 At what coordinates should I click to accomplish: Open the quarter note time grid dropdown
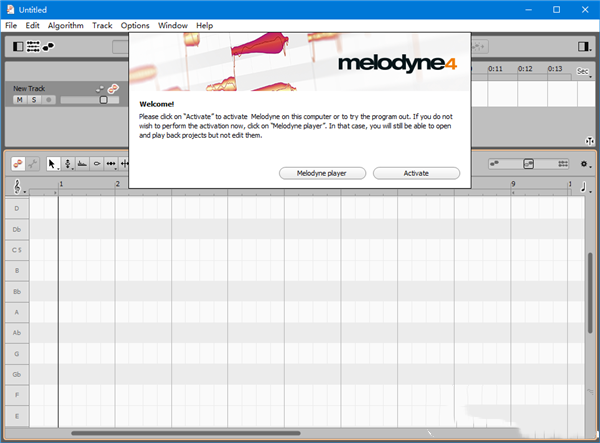(585, 186)
